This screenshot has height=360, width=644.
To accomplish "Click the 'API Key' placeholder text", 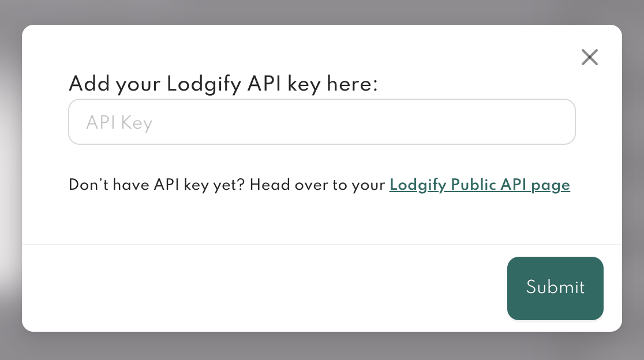I will click(x=119, y=123).
